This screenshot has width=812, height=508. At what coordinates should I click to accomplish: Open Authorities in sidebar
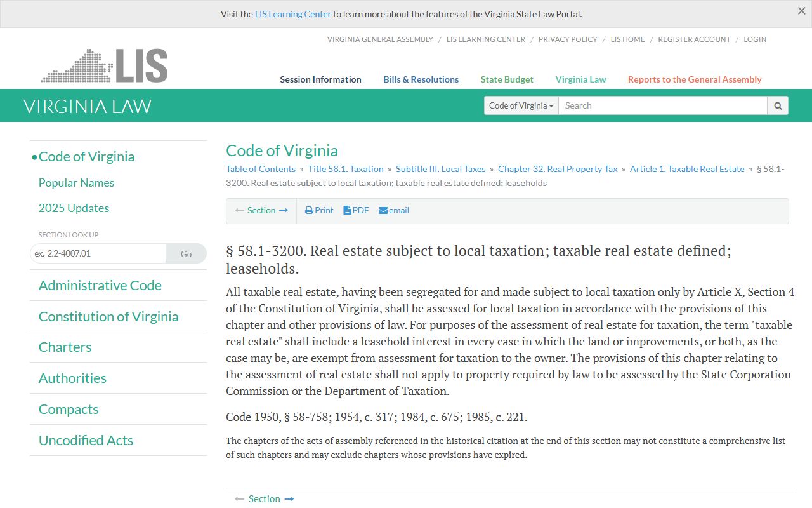(72, 378)
